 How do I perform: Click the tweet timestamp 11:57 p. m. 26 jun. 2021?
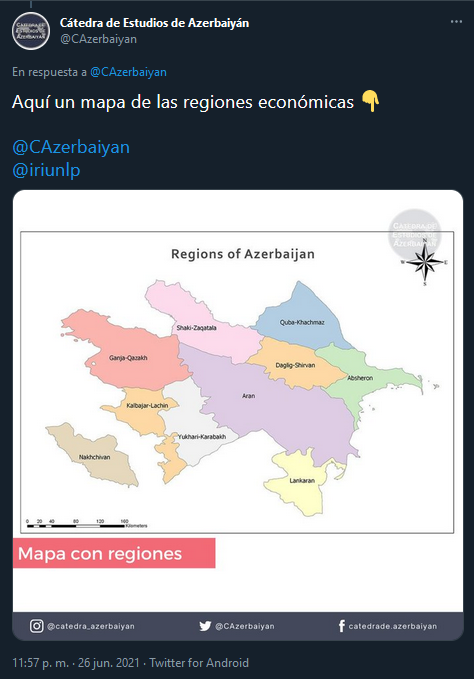coord(76,663)
